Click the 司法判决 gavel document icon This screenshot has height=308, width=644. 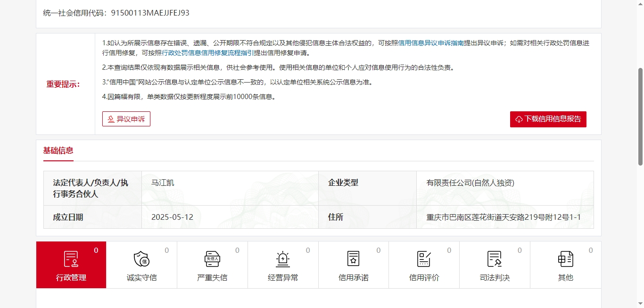click(495, 259)
